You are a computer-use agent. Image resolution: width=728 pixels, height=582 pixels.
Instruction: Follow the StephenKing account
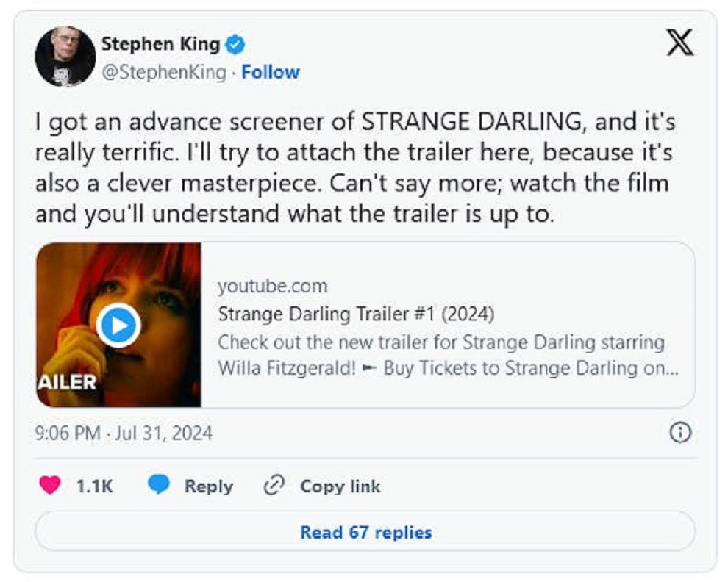pos(271,72)
